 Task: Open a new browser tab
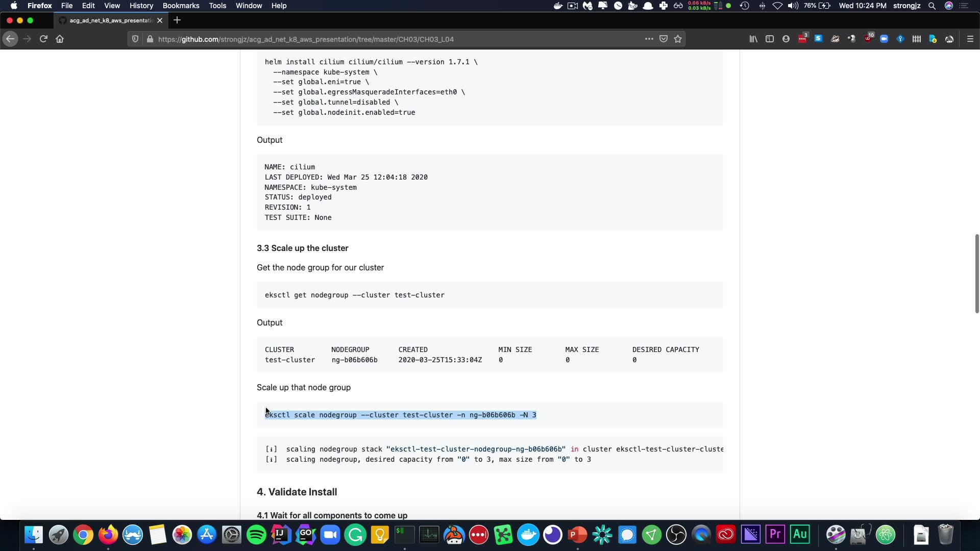(x=177, y=20)
